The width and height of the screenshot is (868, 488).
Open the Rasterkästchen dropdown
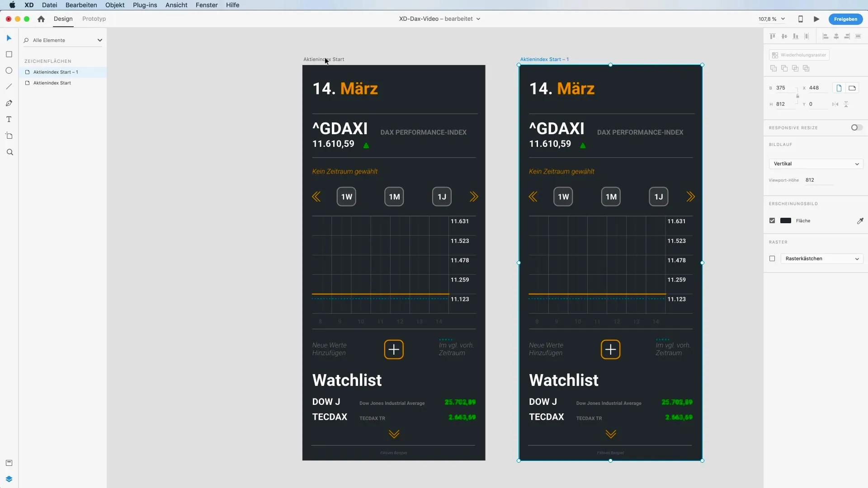(x=822, y=259)
